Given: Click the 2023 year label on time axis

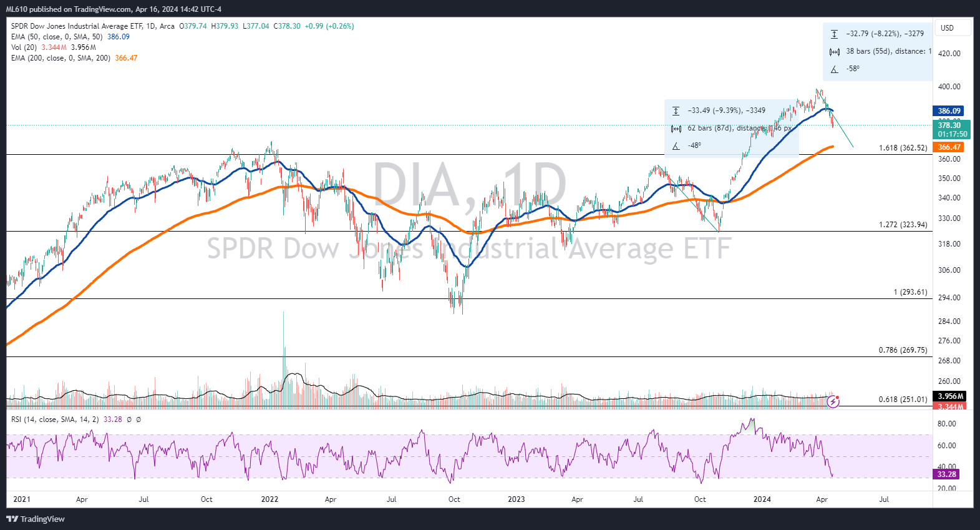Looking at the screenshot, I should [x=516, y=499].
